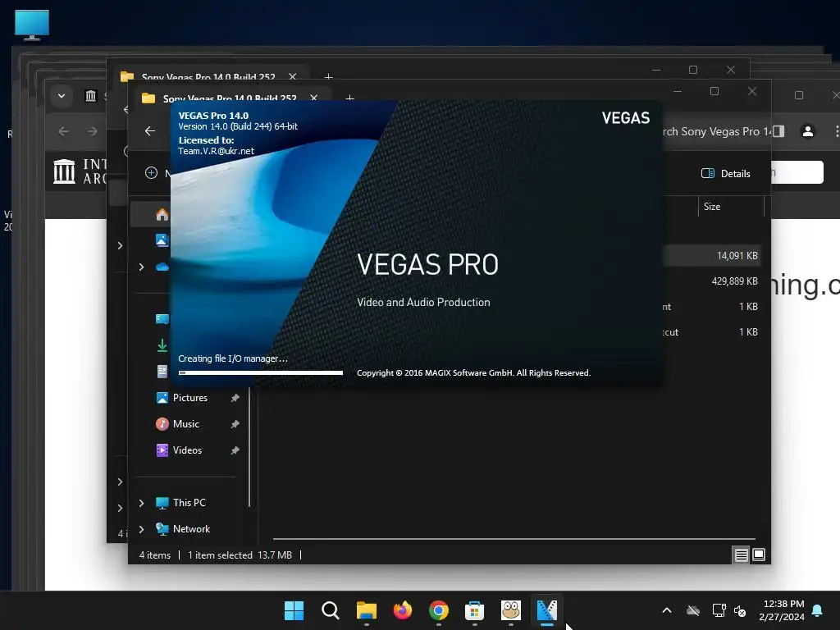840x630 pixels.
Task: Open File Explorer from the taskbar
Action: [367, 610]
